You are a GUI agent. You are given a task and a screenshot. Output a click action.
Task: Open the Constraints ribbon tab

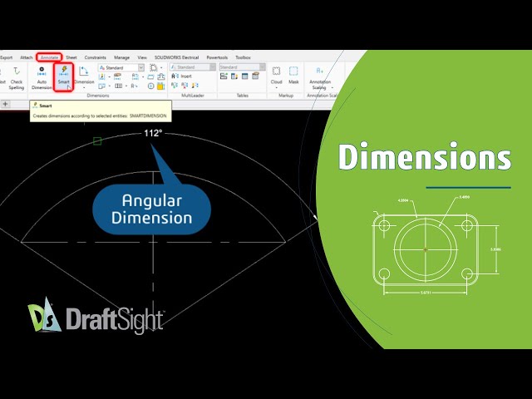96,57
